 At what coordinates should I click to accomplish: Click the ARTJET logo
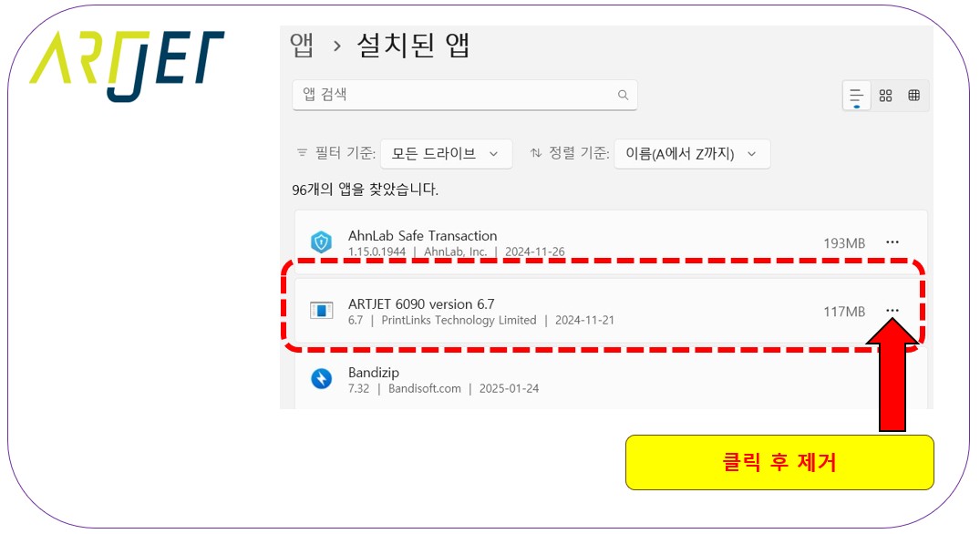127,62
